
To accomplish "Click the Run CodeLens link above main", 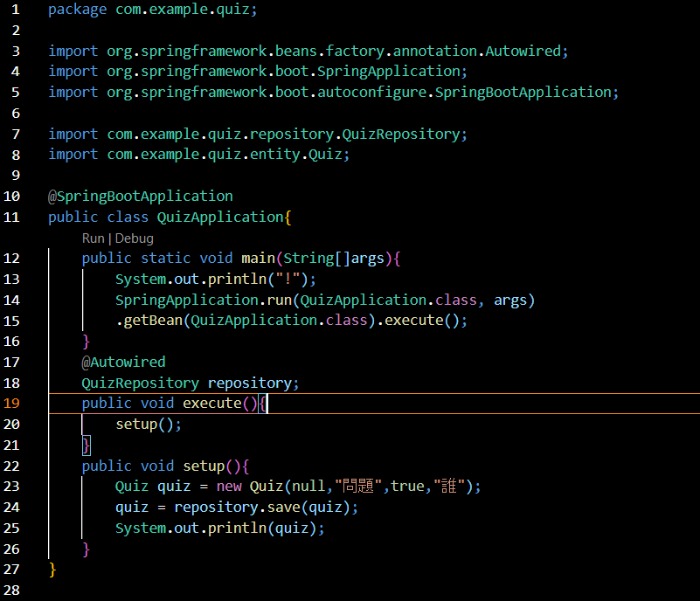I will [x=93, y=238].
